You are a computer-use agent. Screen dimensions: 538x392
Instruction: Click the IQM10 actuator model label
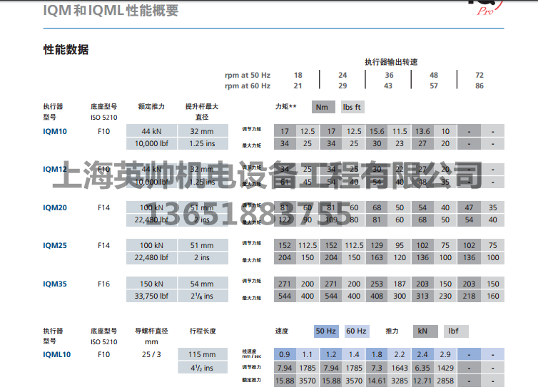54,131
